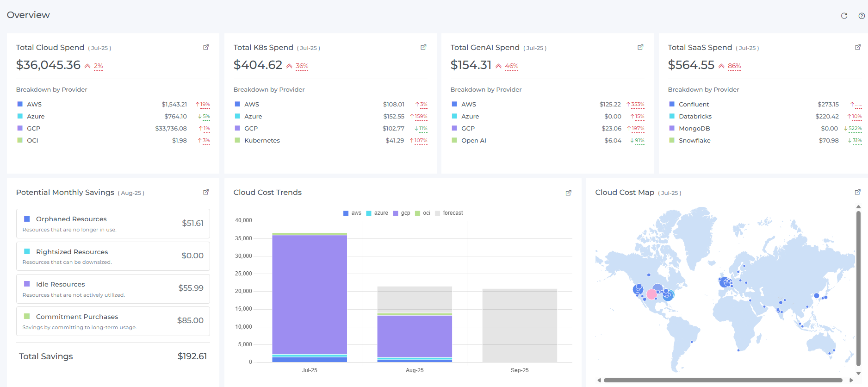Open Total Cloud Spend external link icon
868x387 pixels.
pos(206,47)
